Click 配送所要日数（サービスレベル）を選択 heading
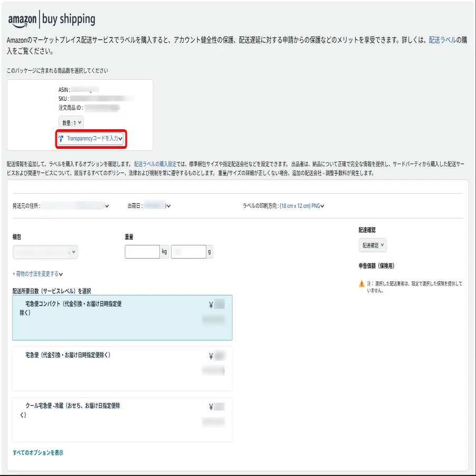Screen dimensions: 476x476 [x=52, y=291]
